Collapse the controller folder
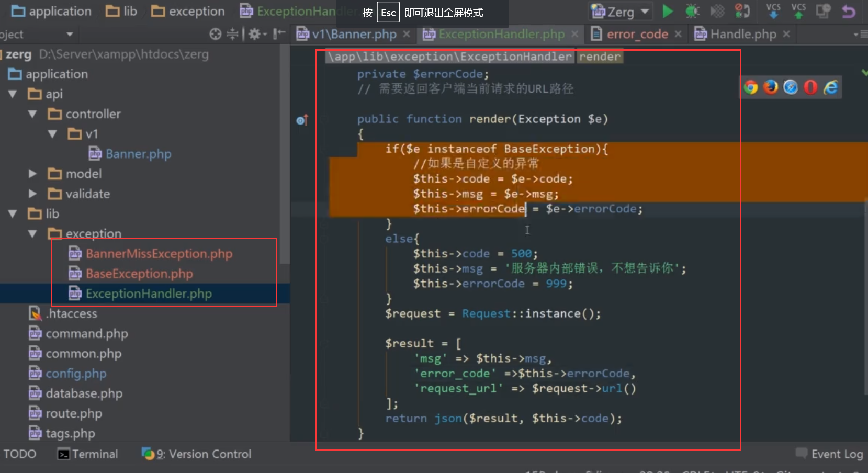Image resolution: width=868 pixels, height=473 pixels. 32,114
